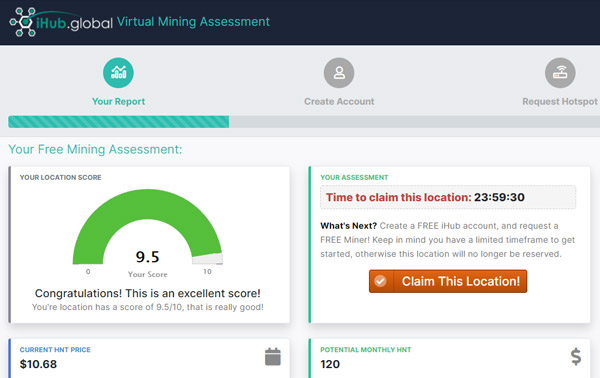This screenshot has height=378, width=600.
Task: Go to the Request Hotspot step label
Action: [x=560, y=101]
